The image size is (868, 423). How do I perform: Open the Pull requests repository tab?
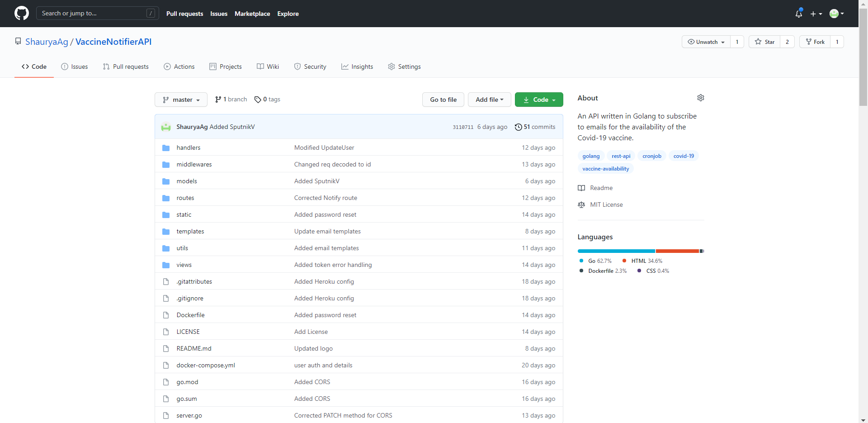click(126, 67)
